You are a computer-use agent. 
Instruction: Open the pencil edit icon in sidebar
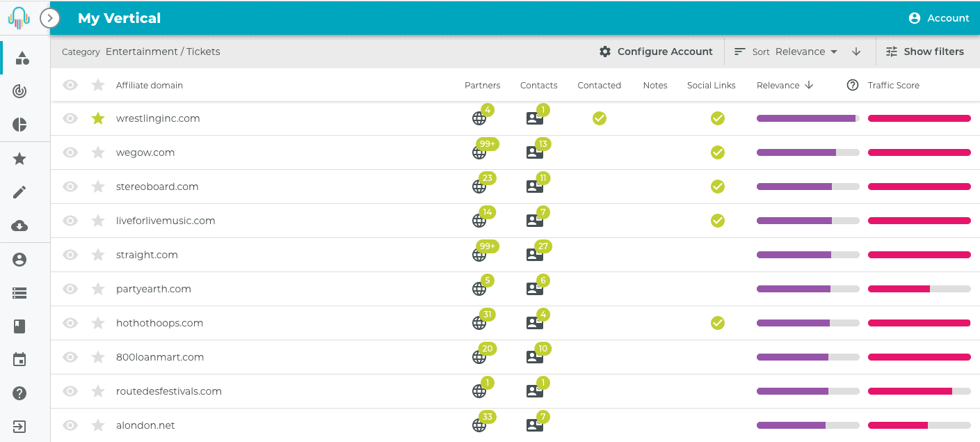19,192
